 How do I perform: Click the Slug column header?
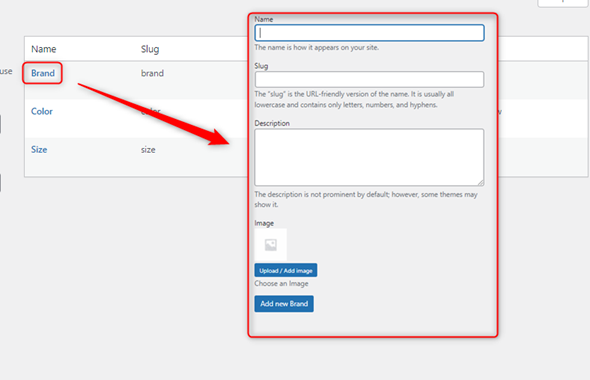point(150,49)
